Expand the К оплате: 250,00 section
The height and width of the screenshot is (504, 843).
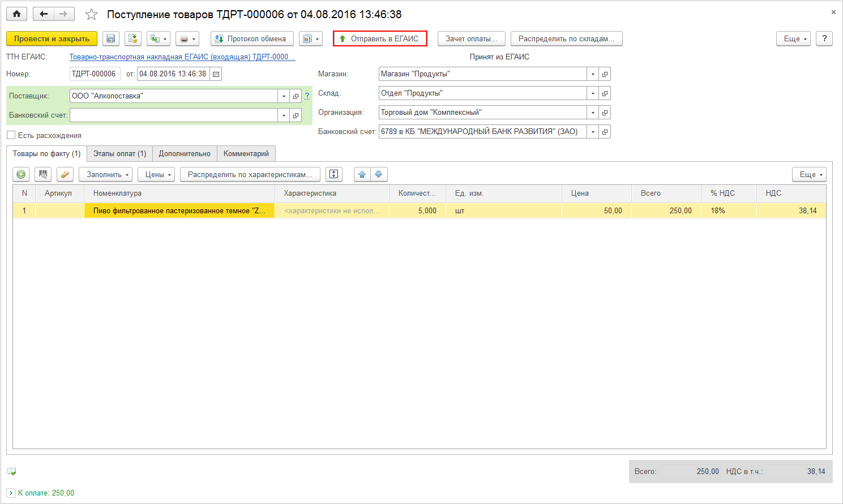coord(11,493)
